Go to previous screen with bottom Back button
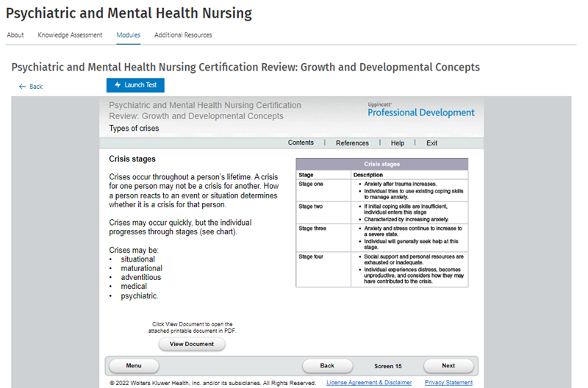The width and height of the screenshot is (588, 388). point(327,365)
